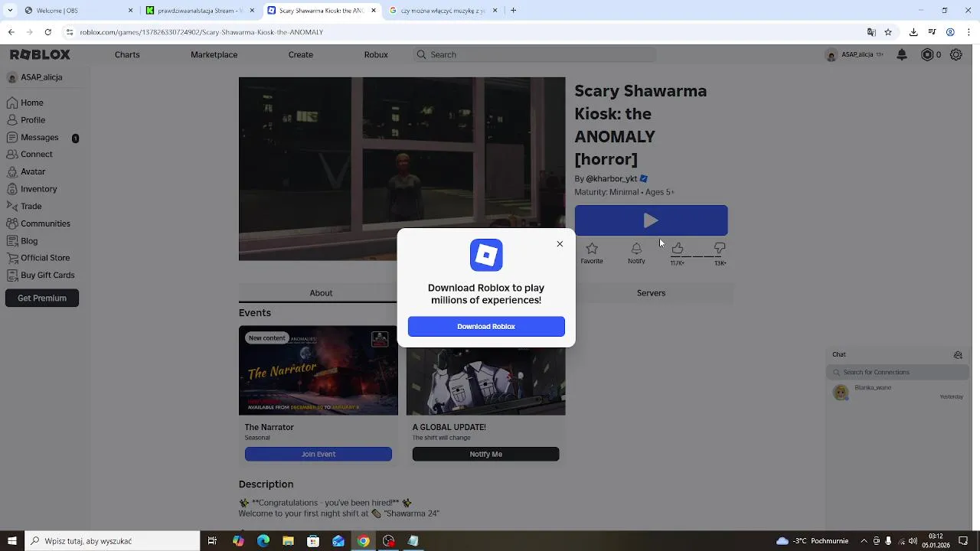Open Marketplace in the top navigation

[214, 55]
